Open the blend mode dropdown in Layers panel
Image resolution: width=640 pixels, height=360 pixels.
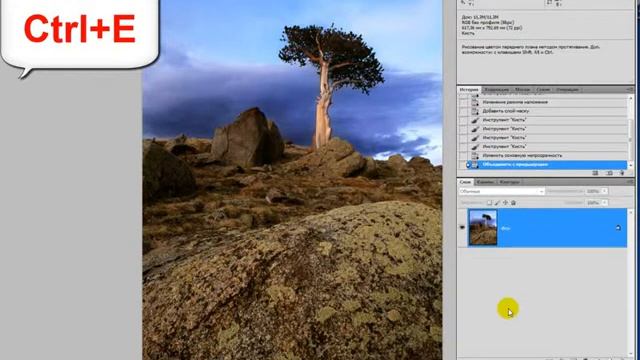[502, 191]
